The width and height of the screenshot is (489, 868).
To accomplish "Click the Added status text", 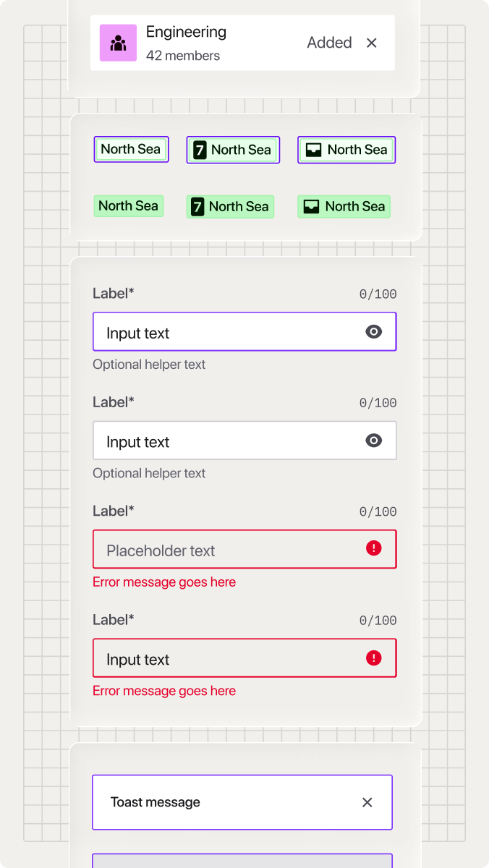I will point(329,43).
